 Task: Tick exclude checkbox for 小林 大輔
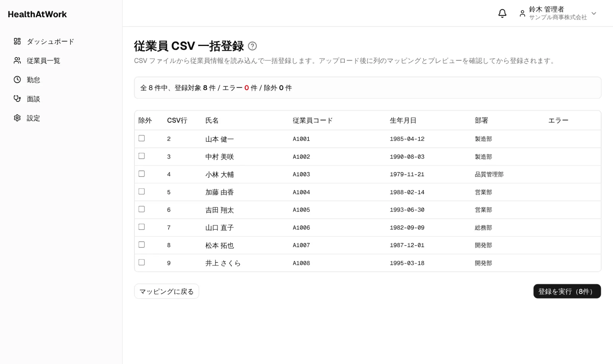[x=142, y=174]
